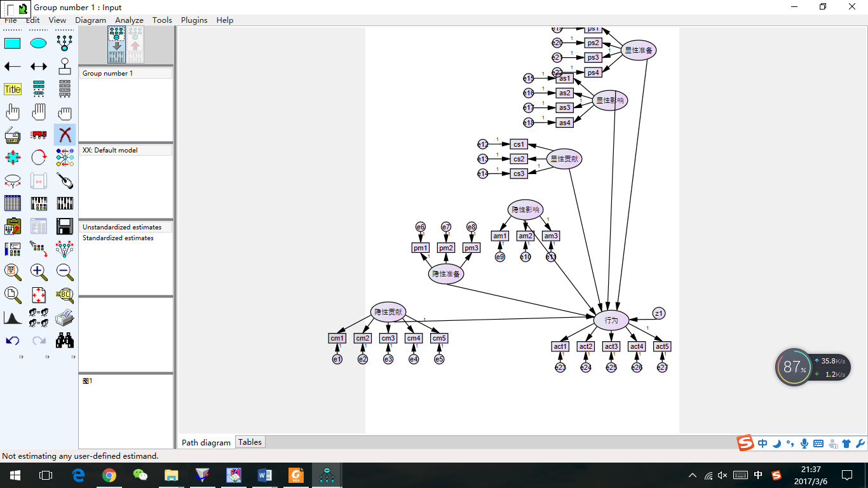Click the 行为 latent variable ellipse
Viewport: 868px width, 488px height.
pos(611,320)
